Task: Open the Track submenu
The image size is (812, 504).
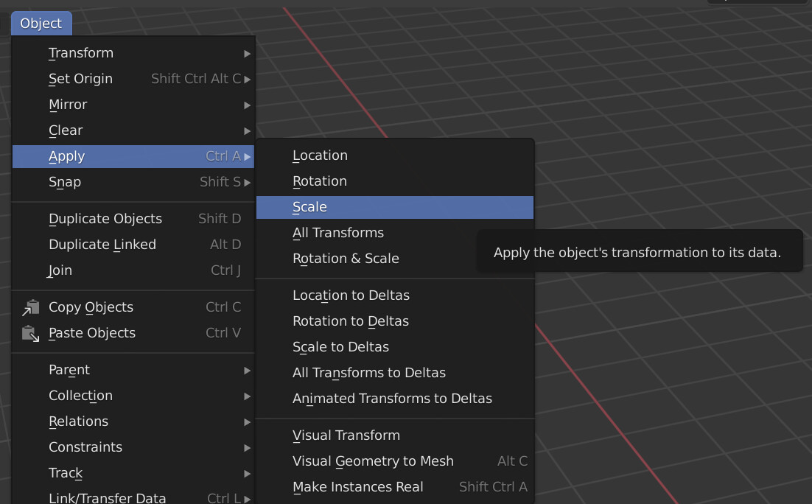Action: pos(65,472)
